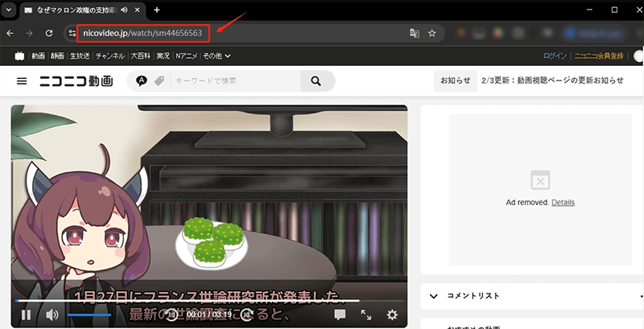Open the 2/3更新 video page update notice
Image resolution: width=644 pixels, height=329 pixels.
coord(552,80)
